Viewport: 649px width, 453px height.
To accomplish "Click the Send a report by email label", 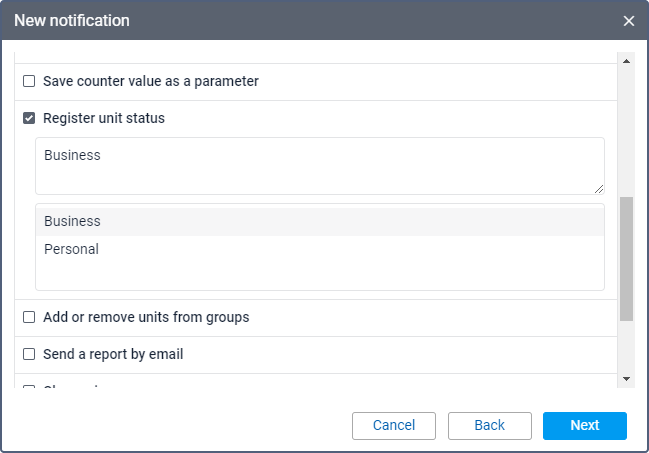I will coord(113,354).
